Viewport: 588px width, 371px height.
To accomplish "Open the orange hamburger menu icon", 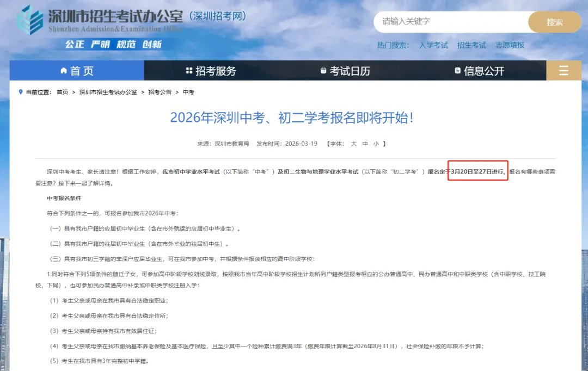I will coord(563,71).
